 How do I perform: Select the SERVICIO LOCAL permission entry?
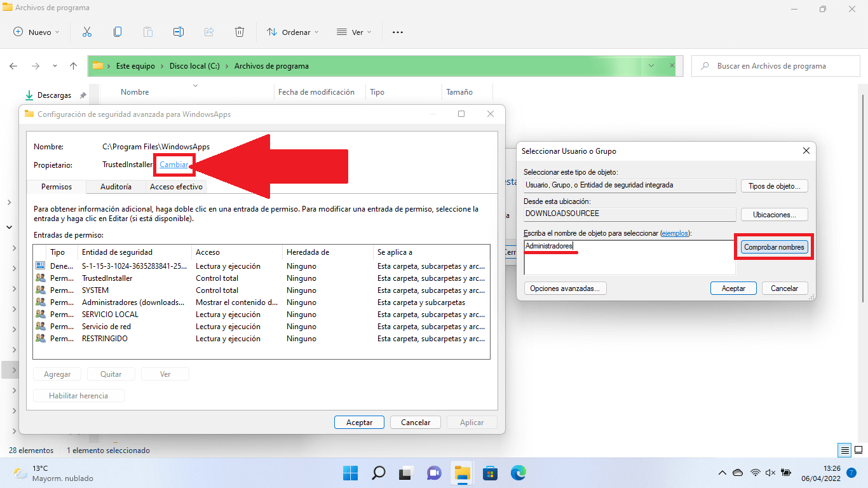pyautogui.click(x=262, y=315)
